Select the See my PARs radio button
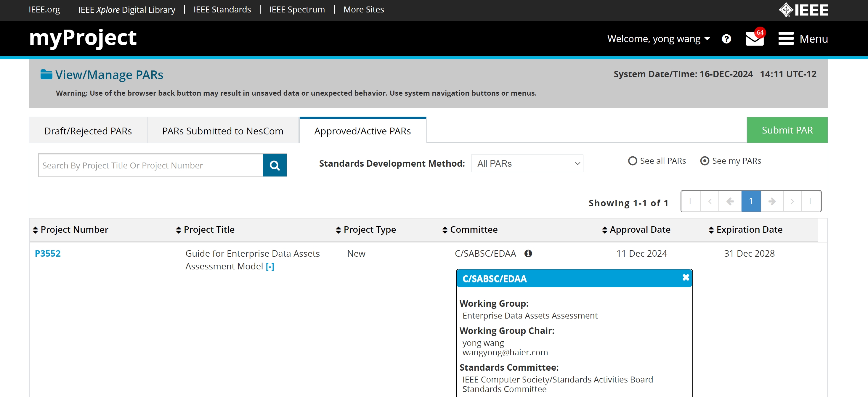Image resolution: width=868 pixels, height=397 pixels. click(704, 161)
